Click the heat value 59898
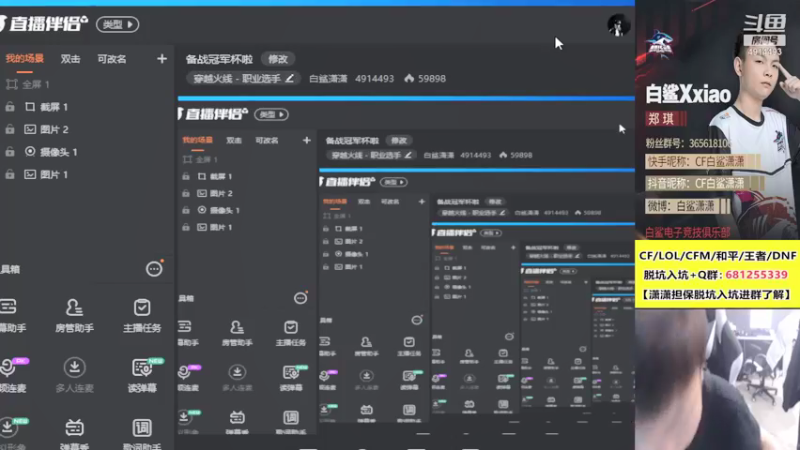 (432, 79)
